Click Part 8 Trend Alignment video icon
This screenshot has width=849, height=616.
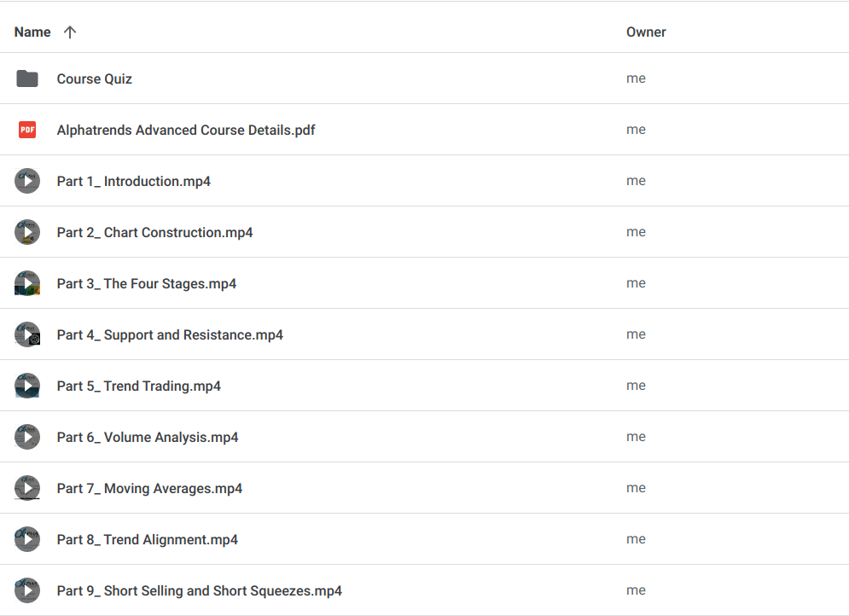pos(27,539)
